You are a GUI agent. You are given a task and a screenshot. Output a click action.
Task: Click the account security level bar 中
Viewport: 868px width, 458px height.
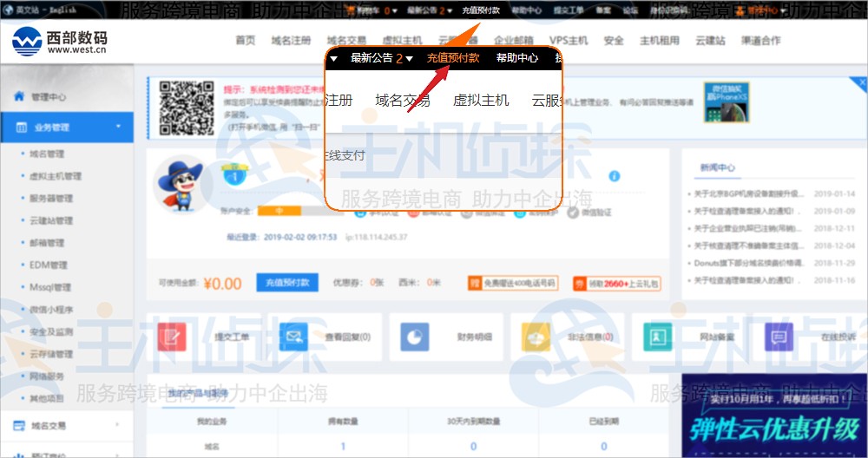coord(279,211)
